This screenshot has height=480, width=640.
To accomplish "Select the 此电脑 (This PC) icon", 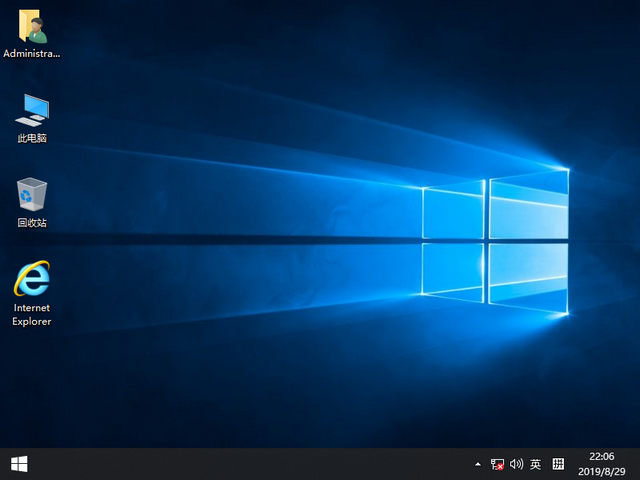I will pos(32,110).
